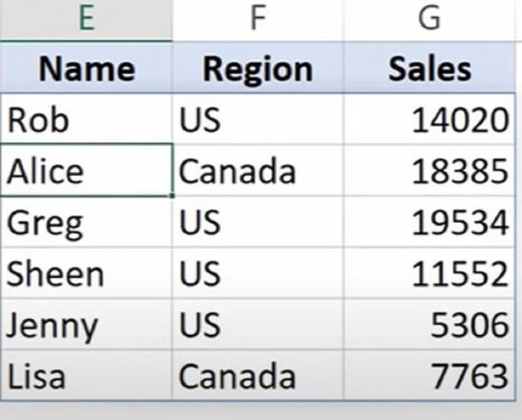Screen dimensions: 522x420
Task: Select column E header
Action: (x=86, y=20)
